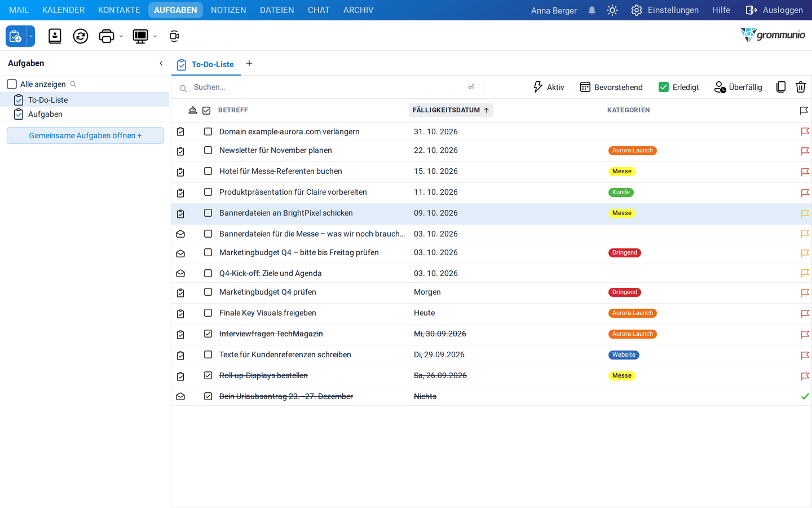This screenshot has width=812, height=508.
Task: Open Einstellungen settings
Action: coord(665,10)
